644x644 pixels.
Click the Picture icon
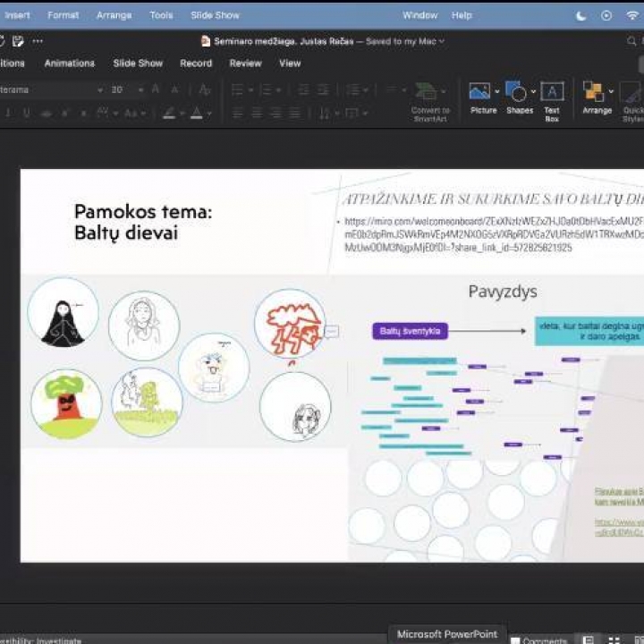coord(479,91)
